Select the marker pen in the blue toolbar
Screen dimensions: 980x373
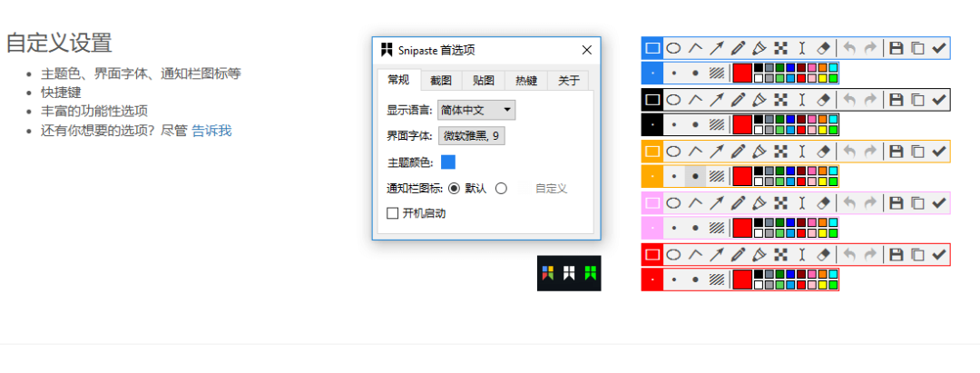(x=759, y=48)
